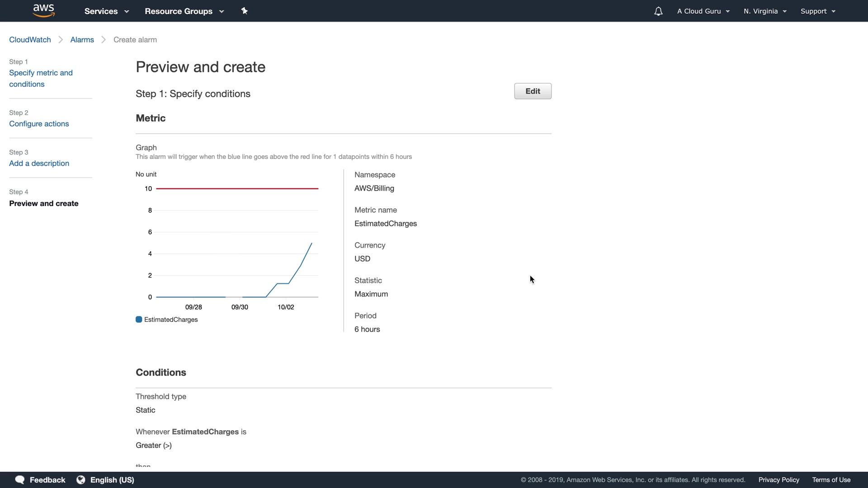The width and height of the screenshot is (868, 488).
Task: Click the globe language icon
Action: tap(81, 480)
